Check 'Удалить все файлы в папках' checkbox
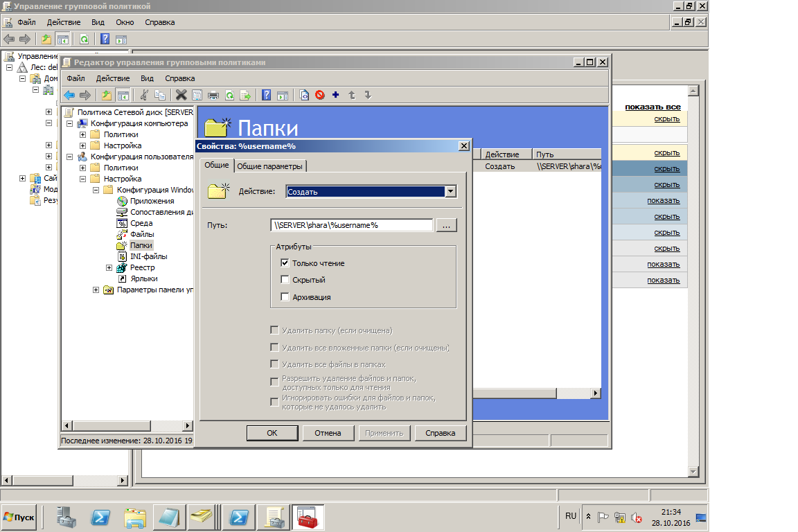Image resolution: width=798 pixels, height=532 pixels. point(274,364)
